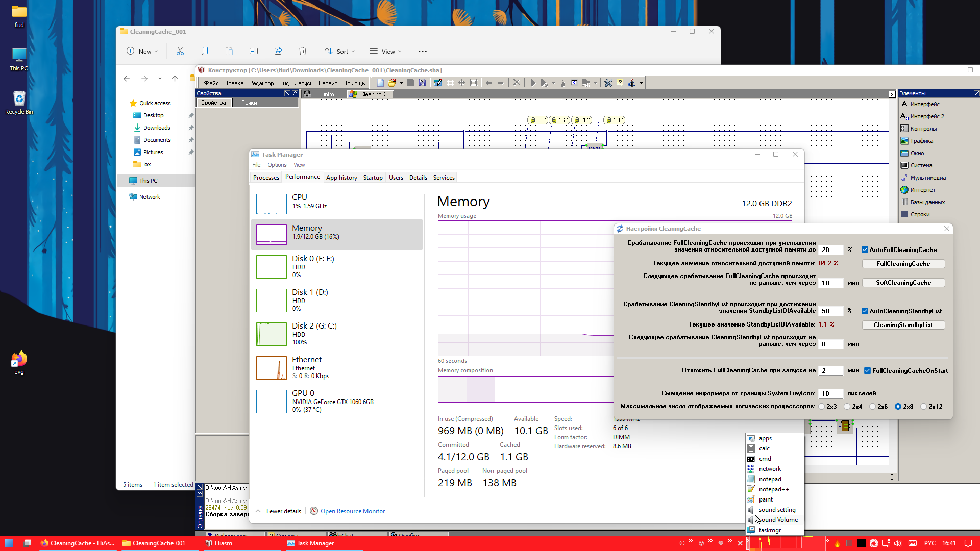
Task: Select the 2x4 logical processors radio
Action: [x=847, y=407]
